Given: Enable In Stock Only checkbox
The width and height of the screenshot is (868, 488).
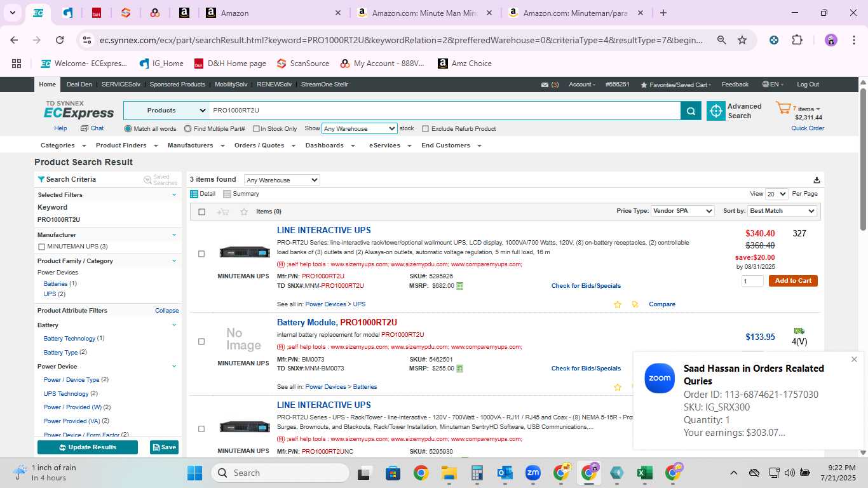Looking at the screenshot, I should coord(256,129).
